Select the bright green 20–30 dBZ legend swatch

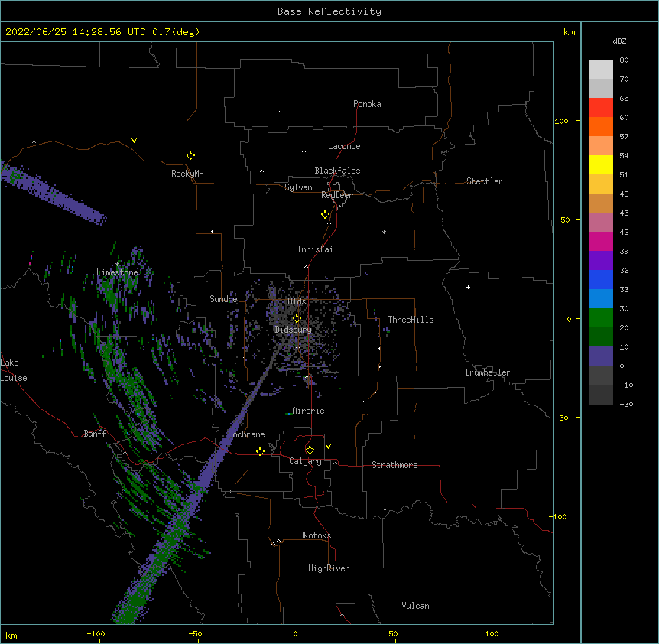(601, 318)
